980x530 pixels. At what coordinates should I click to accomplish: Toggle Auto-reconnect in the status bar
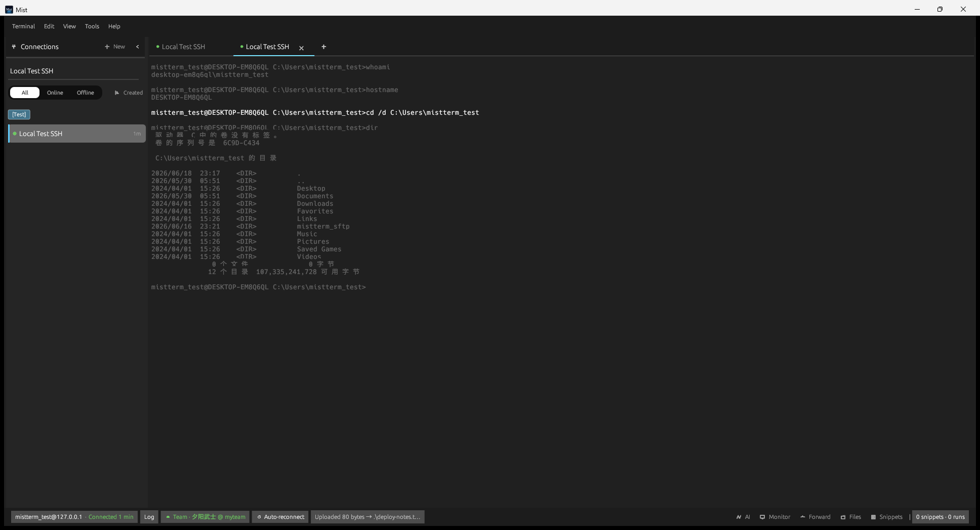tap(280, 517)
